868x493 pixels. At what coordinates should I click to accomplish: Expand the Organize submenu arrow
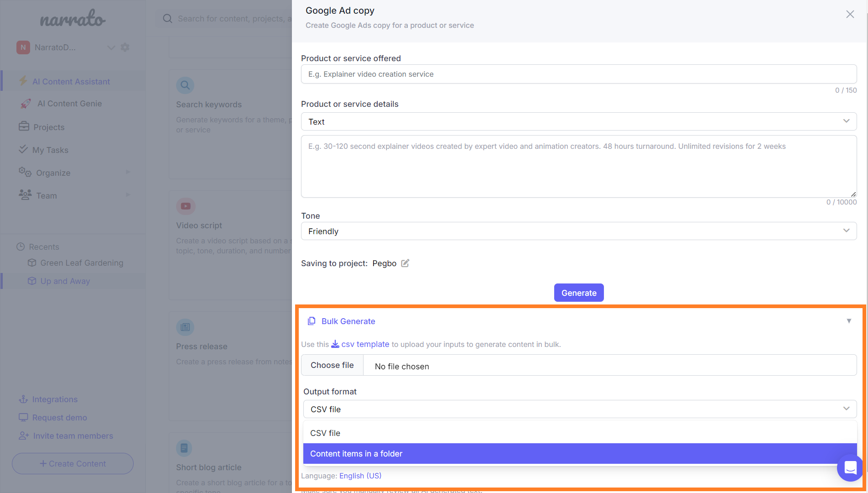click(x=128, y=172)
